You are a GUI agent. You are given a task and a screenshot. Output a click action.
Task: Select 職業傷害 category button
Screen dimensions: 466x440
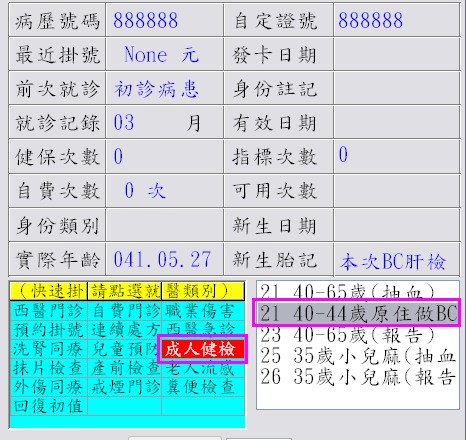click(x=203, y=311)
